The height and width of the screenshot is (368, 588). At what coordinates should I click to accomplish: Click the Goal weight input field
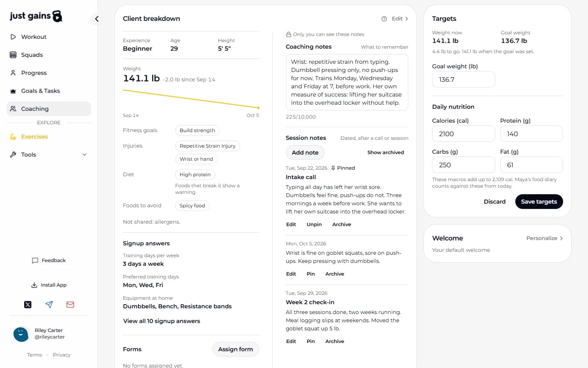463,79
